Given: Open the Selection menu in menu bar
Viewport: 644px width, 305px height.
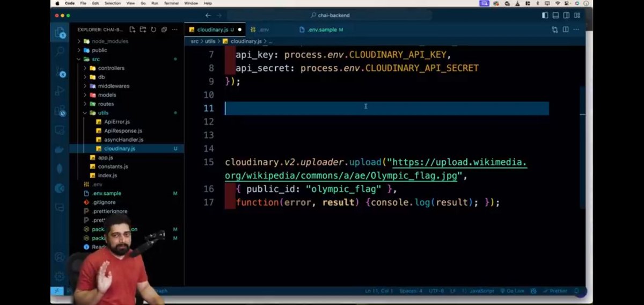Looking at the screenshot, I should point(113,3).
